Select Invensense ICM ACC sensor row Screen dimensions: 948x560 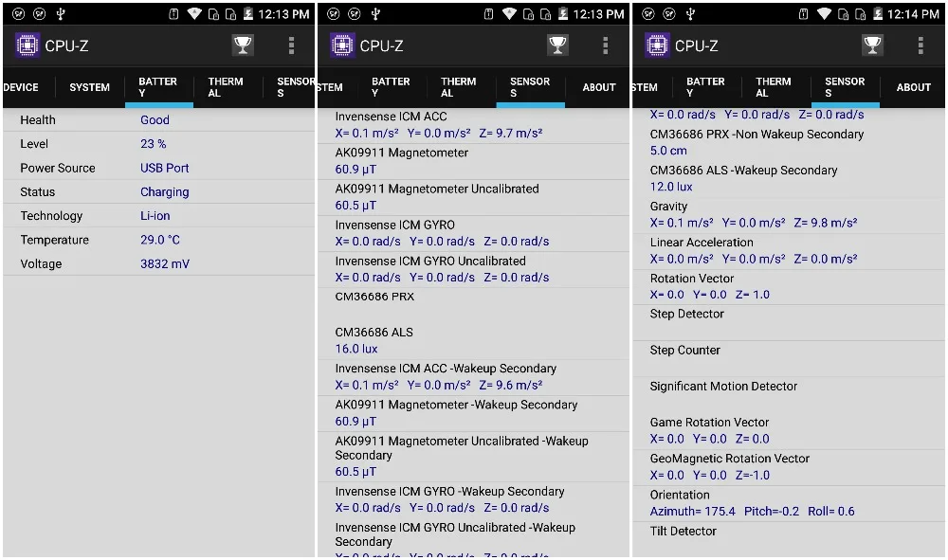point(473,125)
